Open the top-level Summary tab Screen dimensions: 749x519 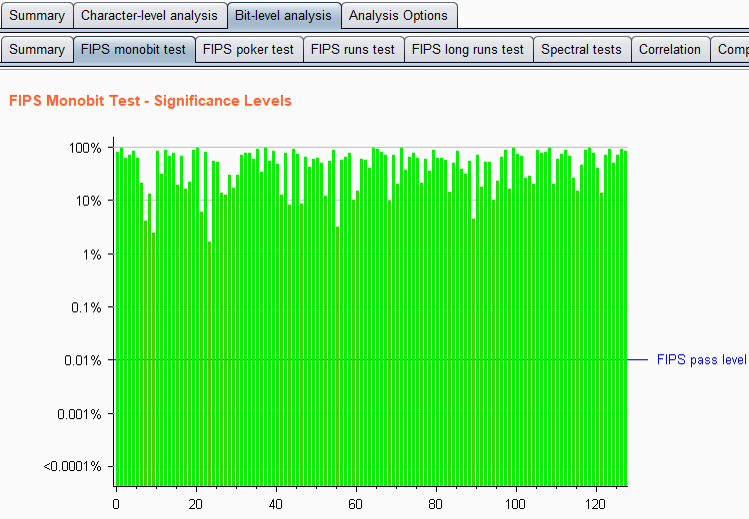click(x=37, y=15)
